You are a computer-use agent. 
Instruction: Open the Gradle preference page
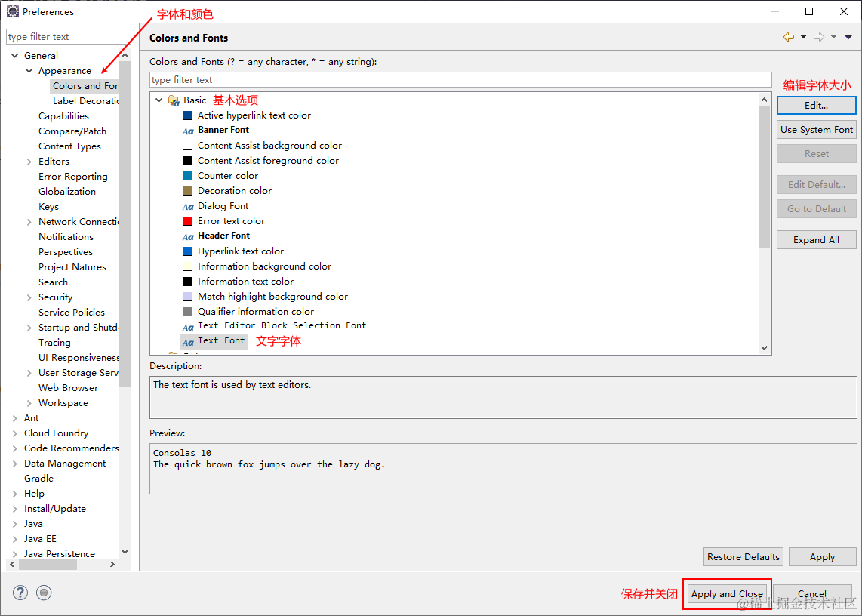pos(39,479)
